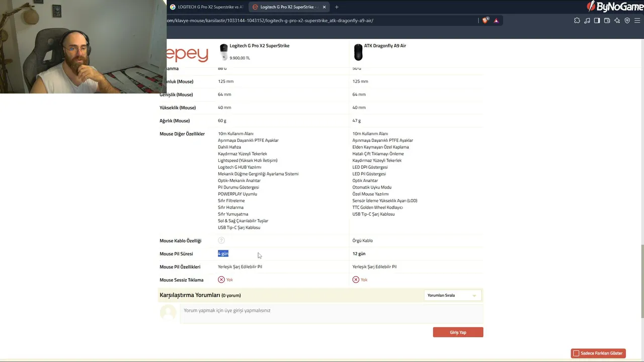Click the Ağırlık (Mouse) row label
Viewport: 644px width, 362px height.
click(175, 121)
